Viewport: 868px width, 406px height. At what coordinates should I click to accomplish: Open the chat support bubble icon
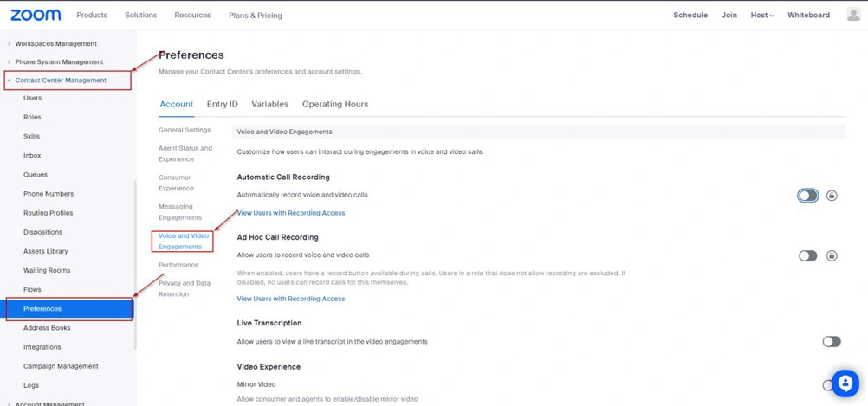[845, 383]
